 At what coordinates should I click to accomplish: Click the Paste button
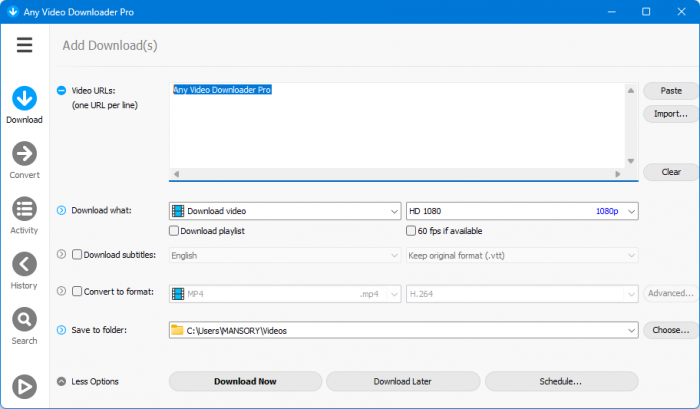coord(671,91)
